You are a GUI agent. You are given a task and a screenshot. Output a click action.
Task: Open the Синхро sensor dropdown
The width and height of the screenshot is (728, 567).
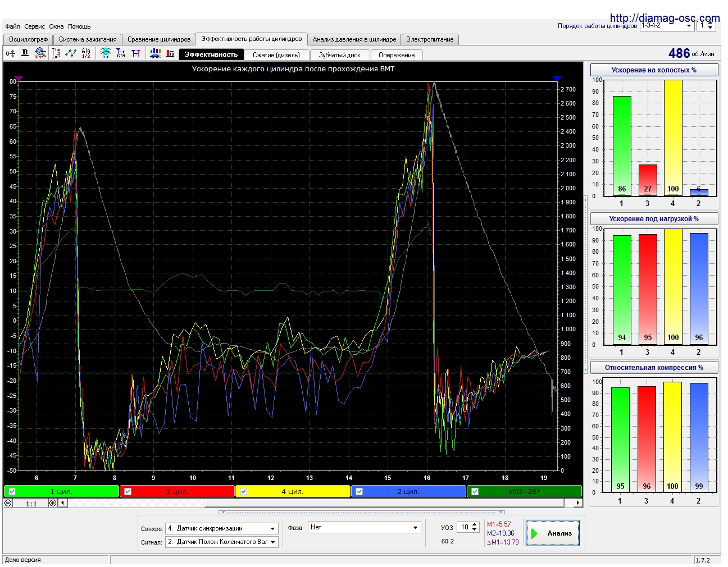pyautogui.click(x=222, y=528)
